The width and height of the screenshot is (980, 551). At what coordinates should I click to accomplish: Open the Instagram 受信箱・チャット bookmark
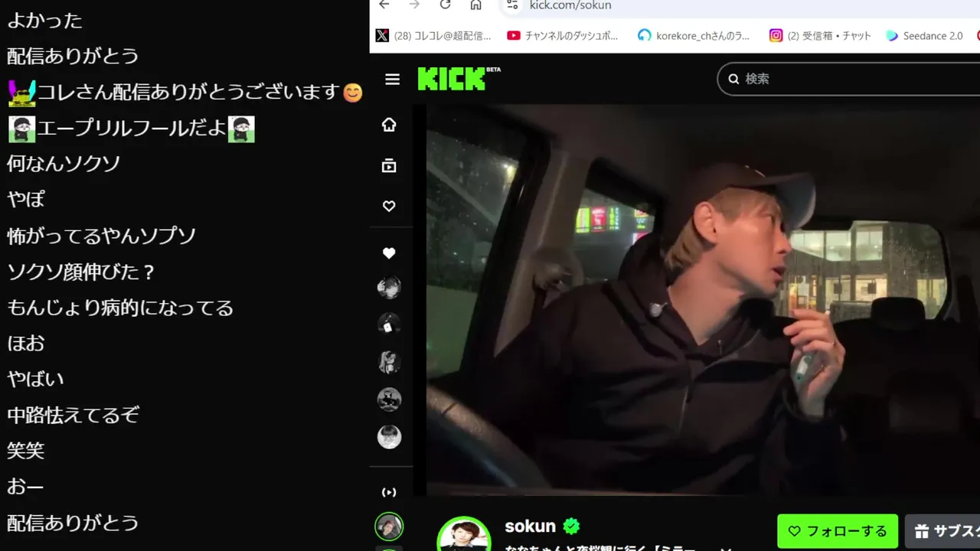pyautogui.click(x=821, y=36)
